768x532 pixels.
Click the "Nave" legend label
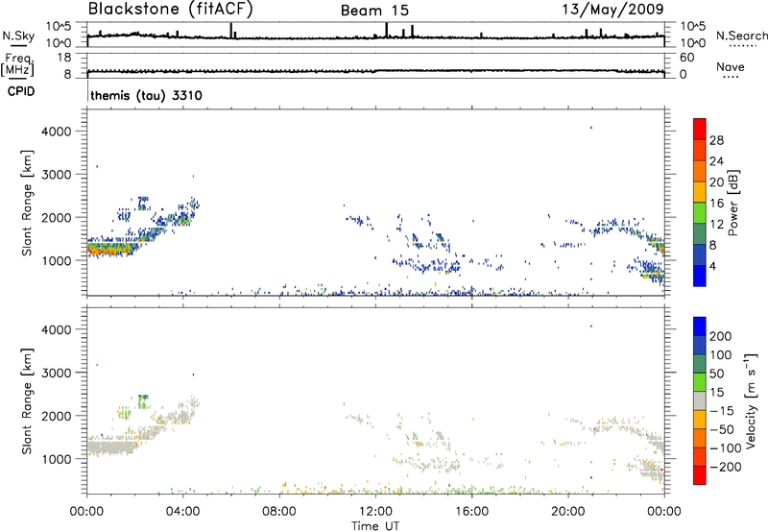click(x=731, y=66)
